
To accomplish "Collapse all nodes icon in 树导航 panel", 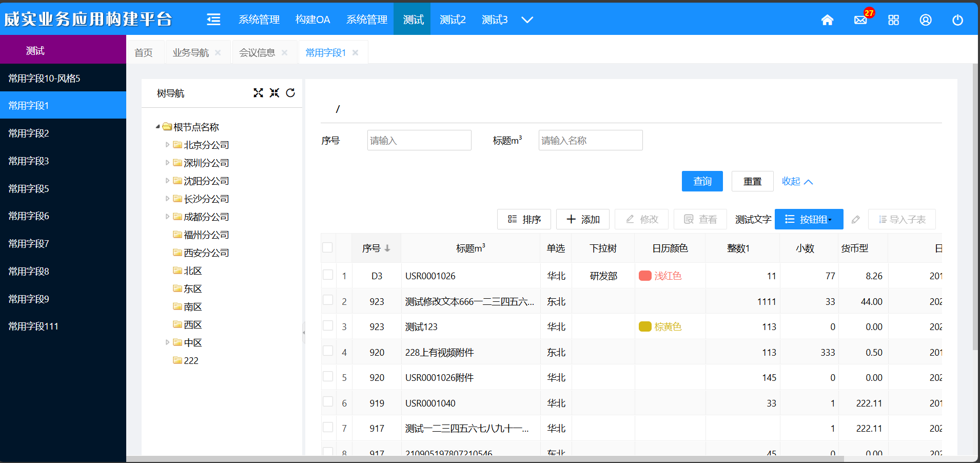I will [x=275, y=93].
